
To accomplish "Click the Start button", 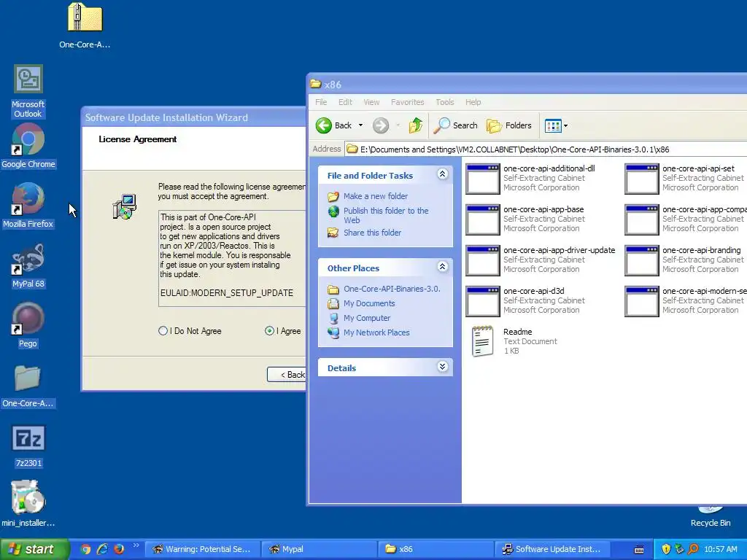I will pyautogui.click(x=34, y=549).
